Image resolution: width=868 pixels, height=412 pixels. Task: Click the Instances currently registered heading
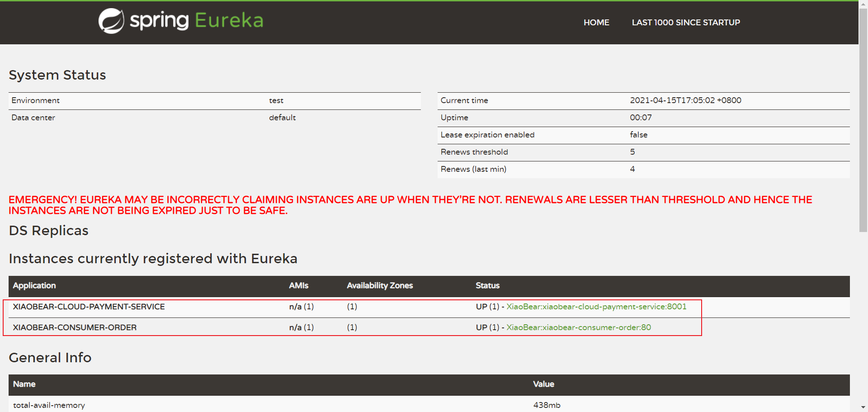coord(153,259)
